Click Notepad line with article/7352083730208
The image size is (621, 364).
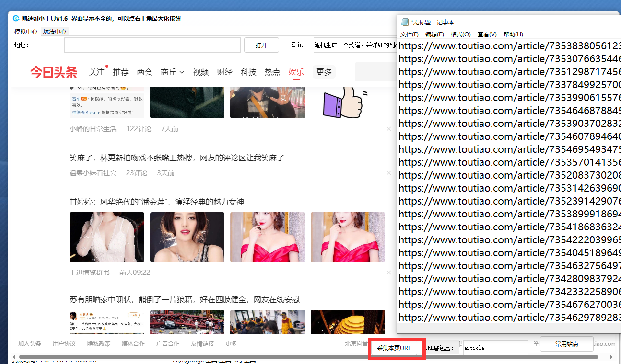click(510, 175)
